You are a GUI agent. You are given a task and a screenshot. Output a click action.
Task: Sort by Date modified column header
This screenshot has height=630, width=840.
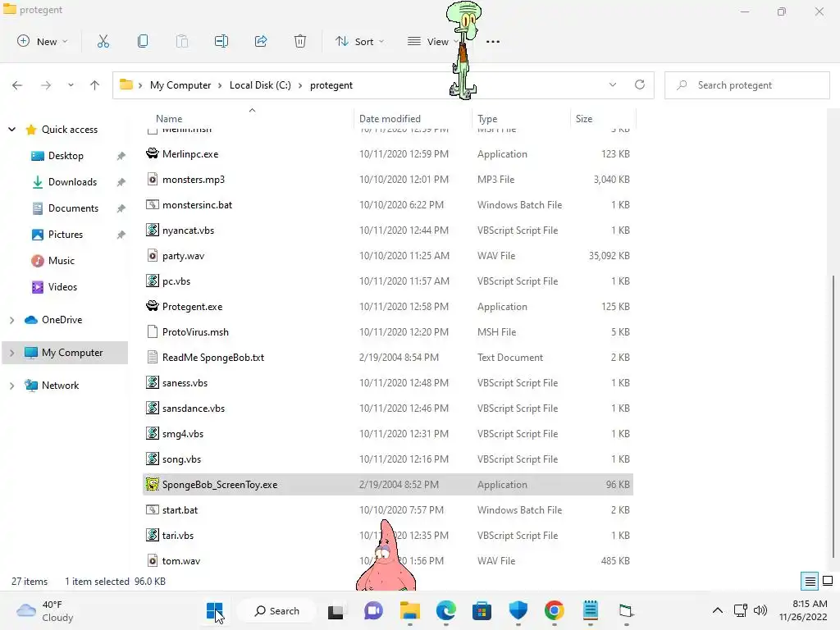pyautogui.click(x=390, y=119)
